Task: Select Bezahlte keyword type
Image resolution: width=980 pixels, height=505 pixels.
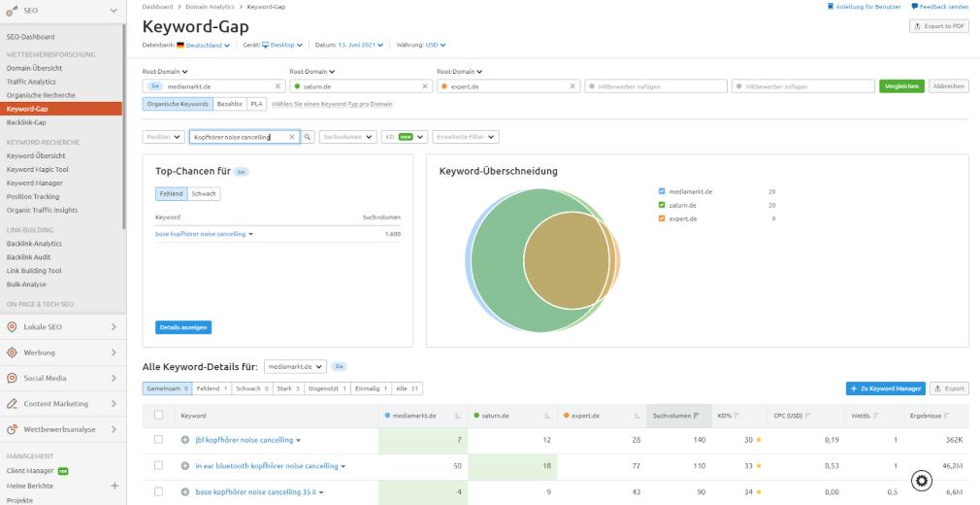Action: click(x=229, y=104)
